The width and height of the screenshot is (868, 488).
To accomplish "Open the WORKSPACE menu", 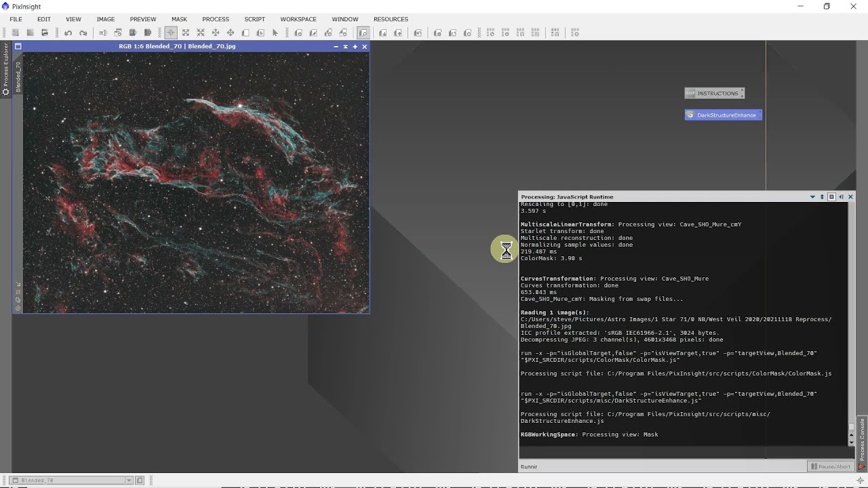I will [298, 19].
